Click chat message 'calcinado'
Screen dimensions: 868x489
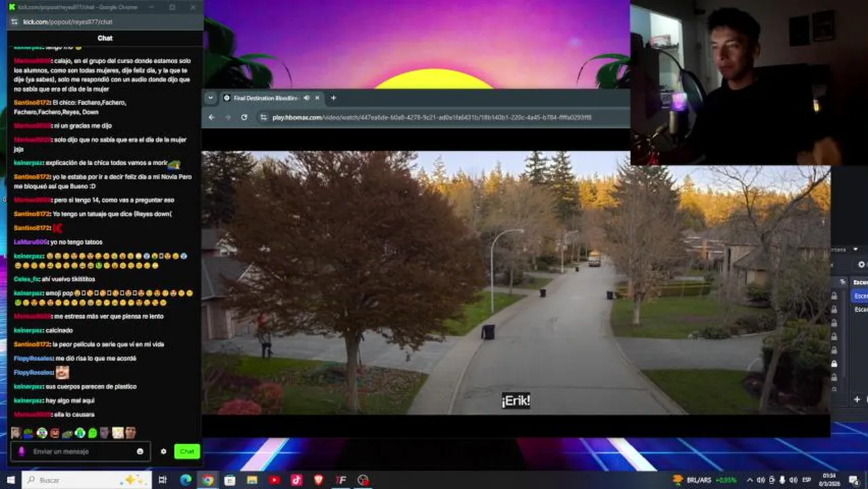pos(60,330)
